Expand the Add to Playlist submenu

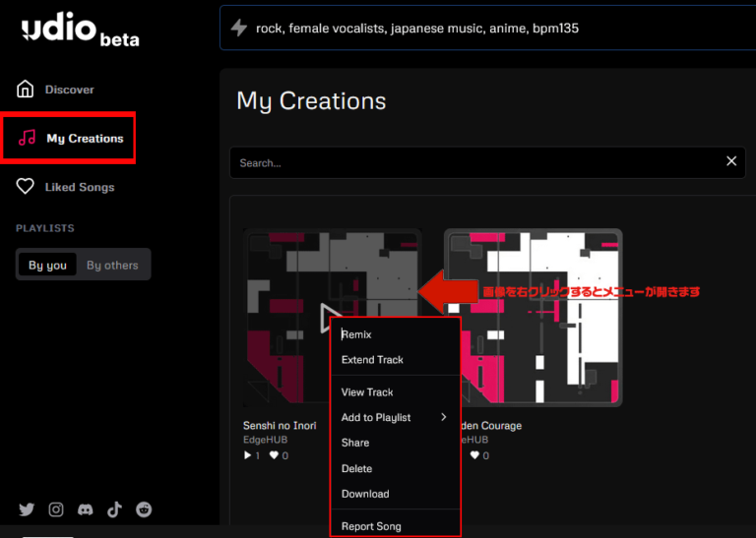pyautogui.click(x=443, y=418)
